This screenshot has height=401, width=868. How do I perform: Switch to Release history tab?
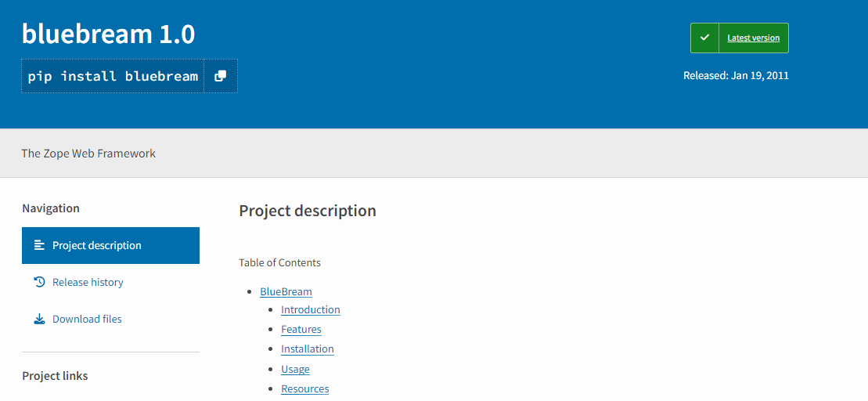click(88, 282)
